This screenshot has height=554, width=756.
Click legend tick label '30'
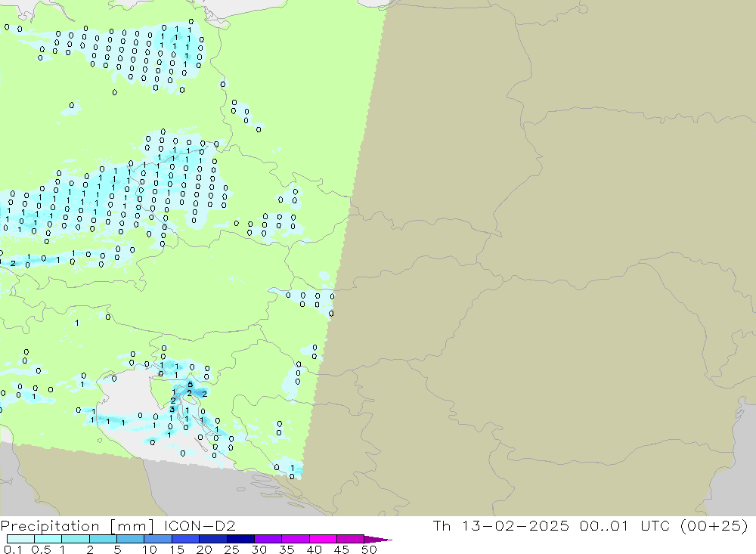coord(259,549)
